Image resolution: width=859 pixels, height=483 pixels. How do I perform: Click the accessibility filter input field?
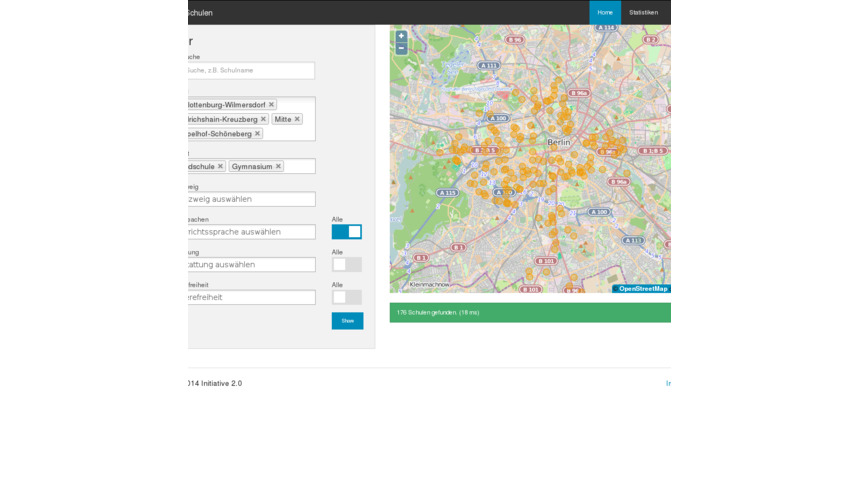pos(250,298)
